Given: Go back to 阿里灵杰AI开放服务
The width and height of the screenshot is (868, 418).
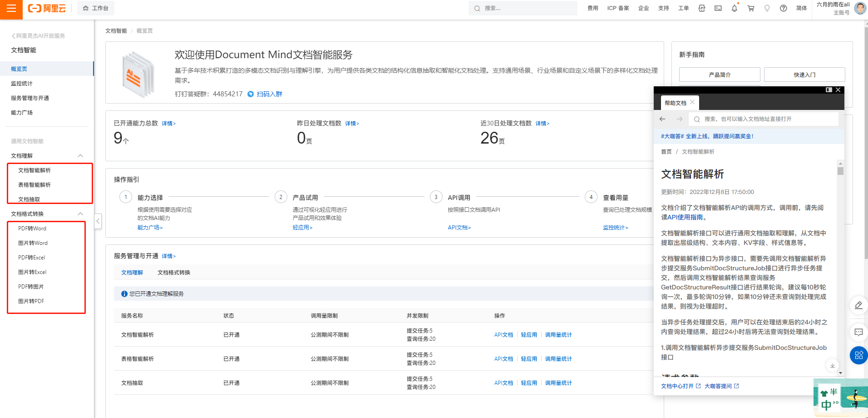Looking at the screenshot, I should point(38,36).
